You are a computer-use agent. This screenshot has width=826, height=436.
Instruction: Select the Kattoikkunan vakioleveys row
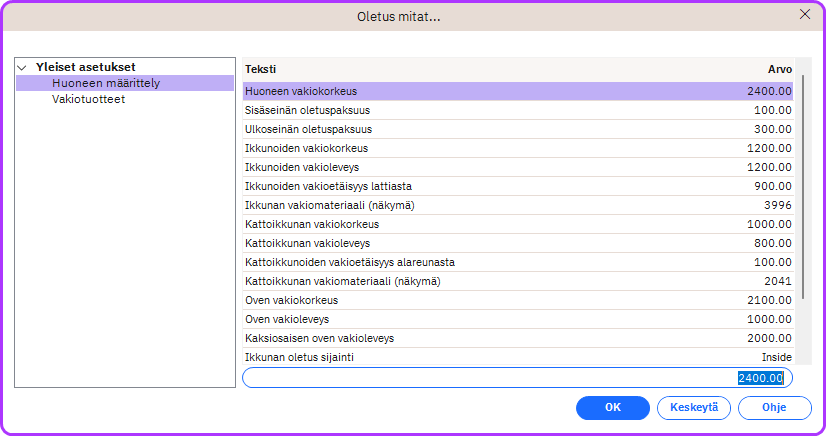pyautogui.click(x=518, y=243)
